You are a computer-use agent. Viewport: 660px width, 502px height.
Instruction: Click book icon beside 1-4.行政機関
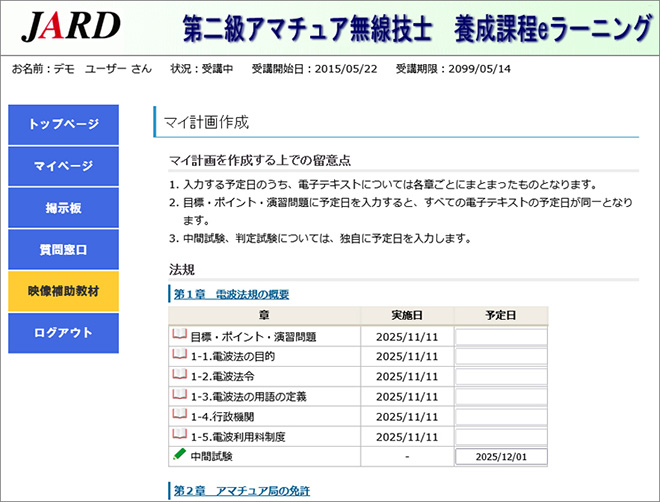coord(180,416)
